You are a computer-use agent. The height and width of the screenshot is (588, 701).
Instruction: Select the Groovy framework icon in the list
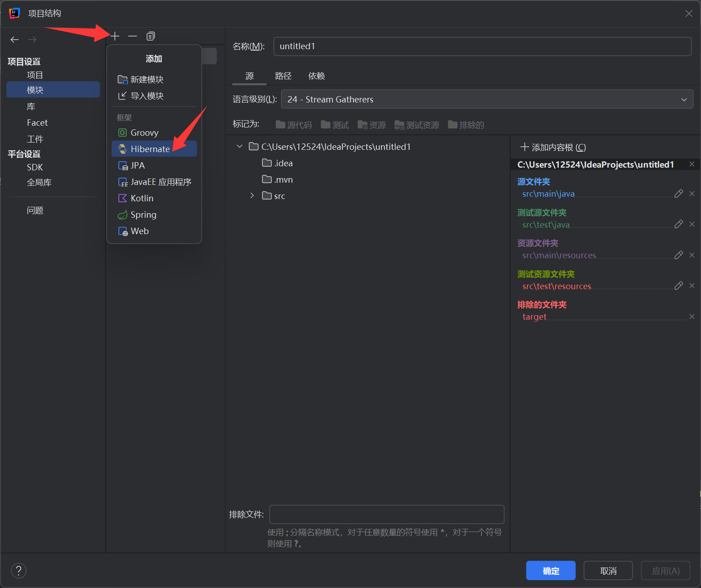pyautogui.click(x=123, y=133)
